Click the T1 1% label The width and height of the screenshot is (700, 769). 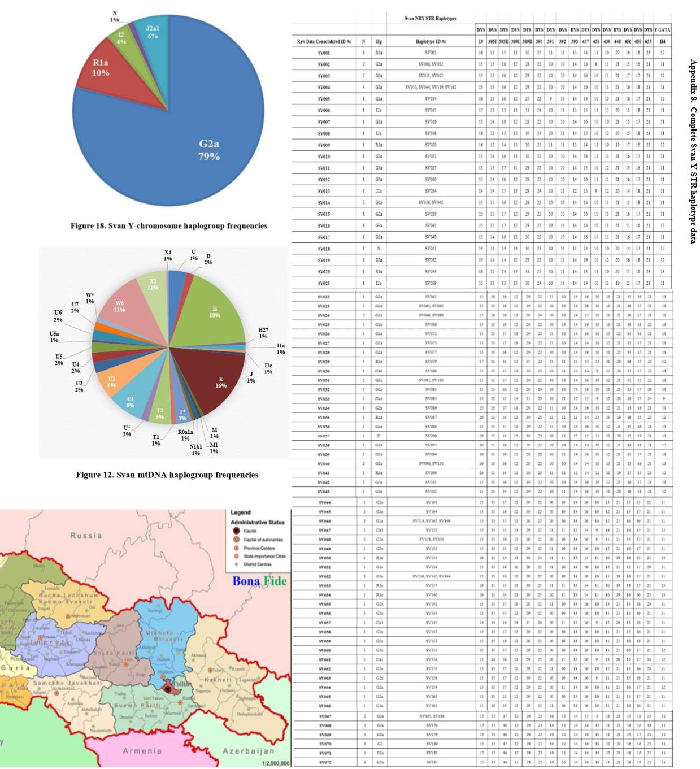(156, 440)
